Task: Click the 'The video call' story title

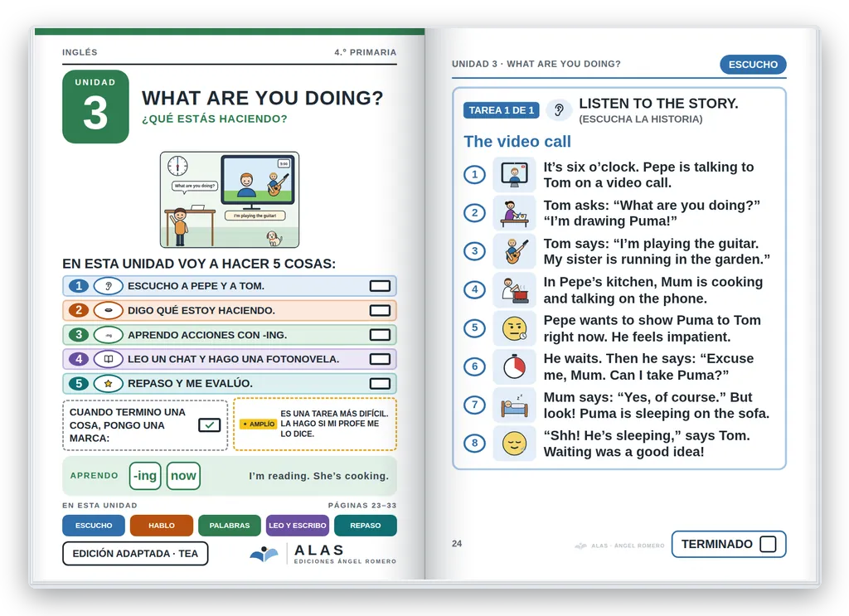Action: click(517, 141)
